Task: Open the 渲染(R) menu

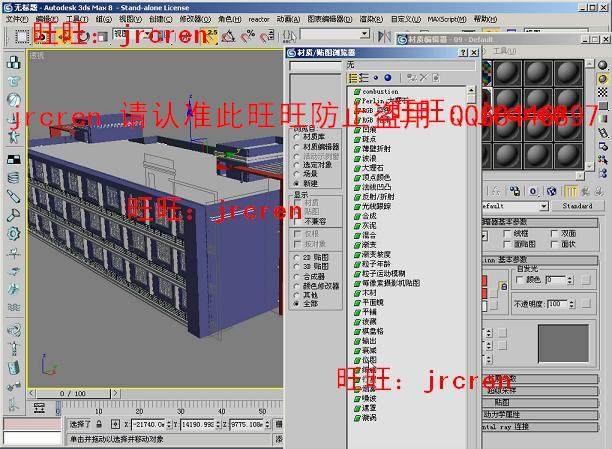Action: tap(371, 19)
